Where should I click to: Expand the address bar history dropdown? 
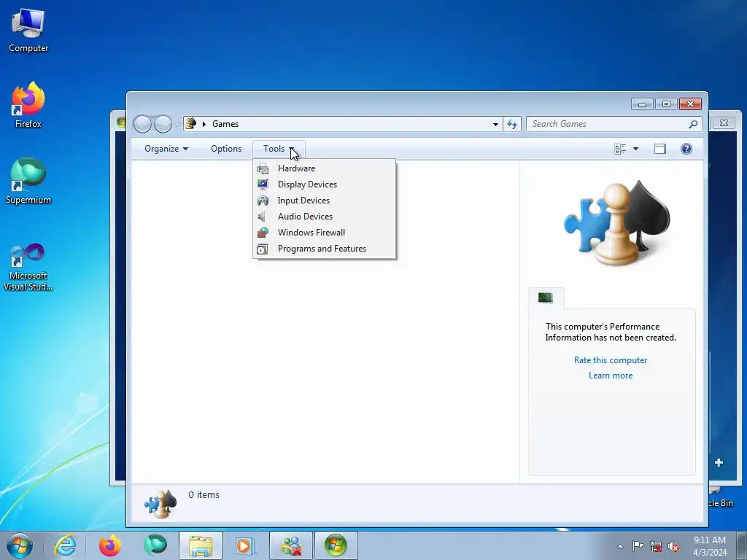pyautogui.click(x=495, y=124)
